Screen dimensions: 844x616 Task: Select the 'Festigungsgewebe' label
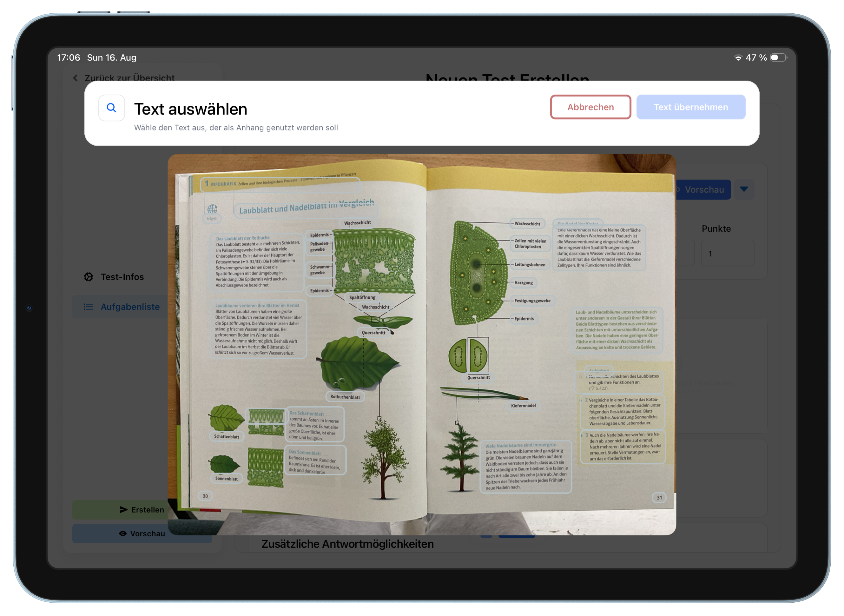[532, 301]
